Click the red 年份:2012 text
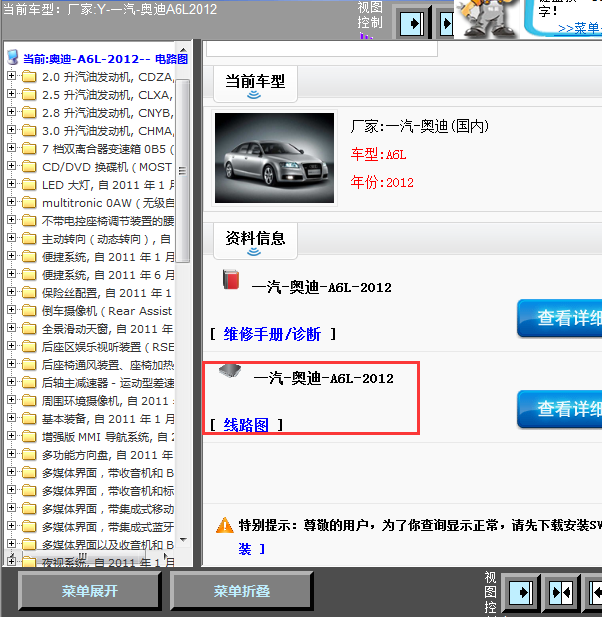The width and height of the screenshot is (602, 617). coord(382,182)
